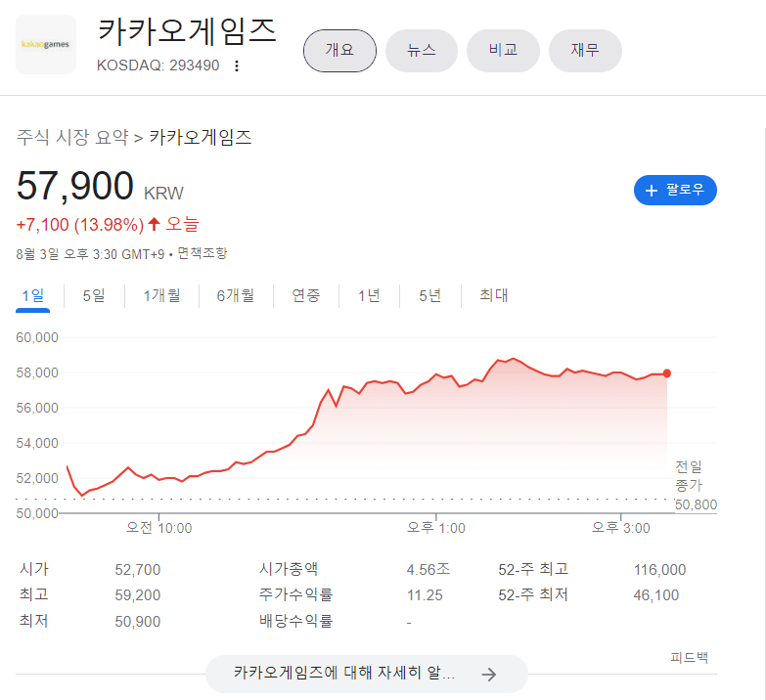Image resolution: width=766 pixels, height=700 pixels.
Task: Select the 5일 chart range
Action: pos(94,296)
